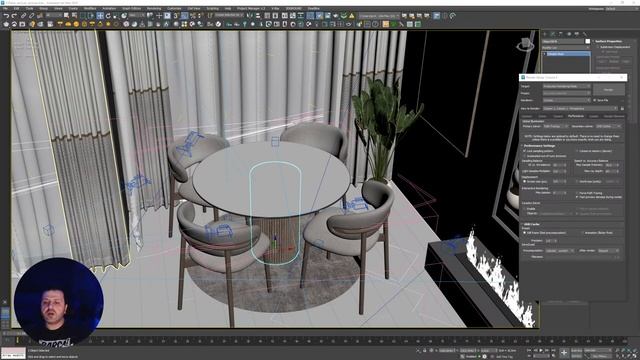Activate the Select and Rotate tool

(108, 16)
